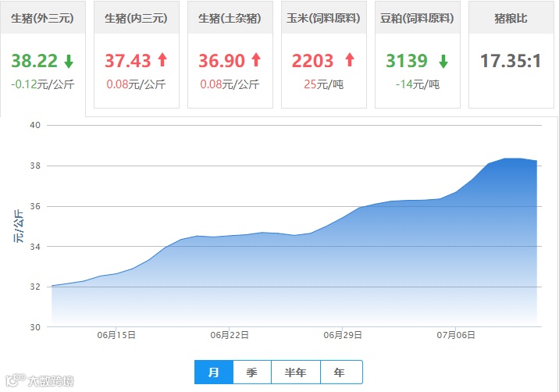
Task: Click the 34 y-axis label
Action: 35,247
